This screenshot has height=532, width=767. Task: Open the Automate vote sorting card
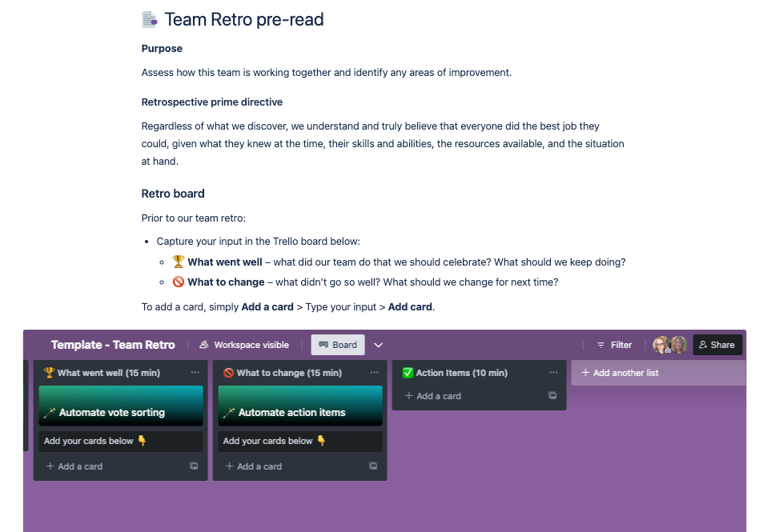point(121,406)
